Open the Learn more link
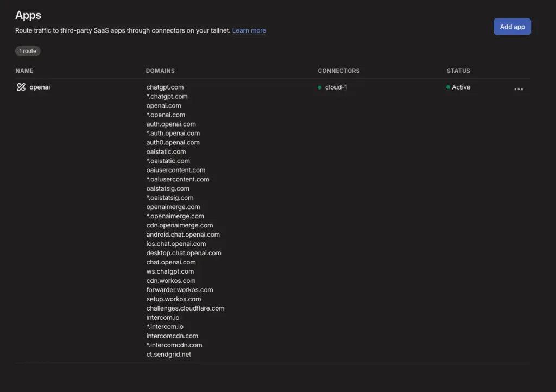The image size is (556, 392). 249,30
